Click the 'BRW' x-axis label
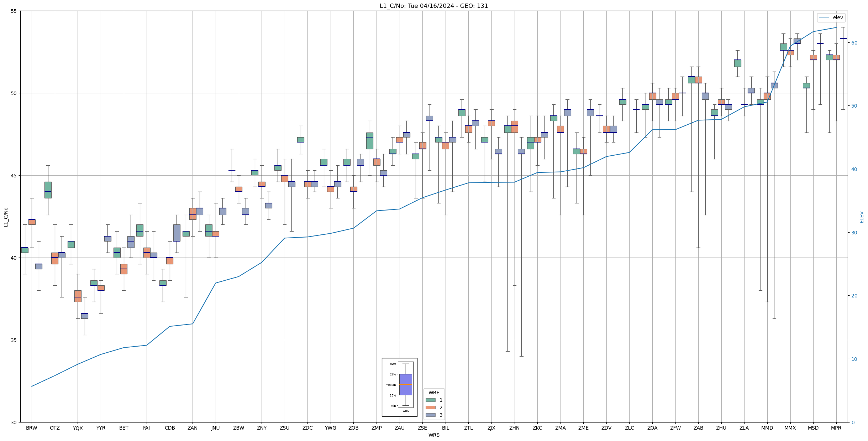868x441 pixels. (32, 428)
